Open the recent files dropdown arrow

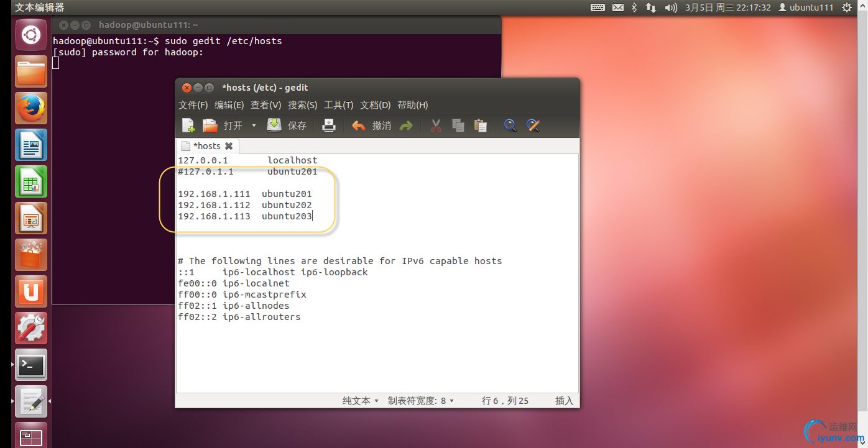pos(254,126)
